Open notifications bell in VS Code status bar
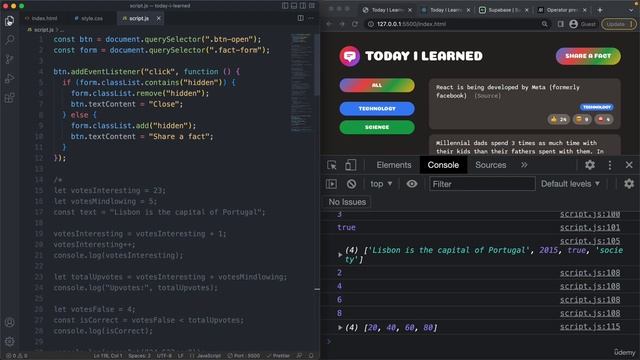 pyautogui.click(x=311, y=356)
